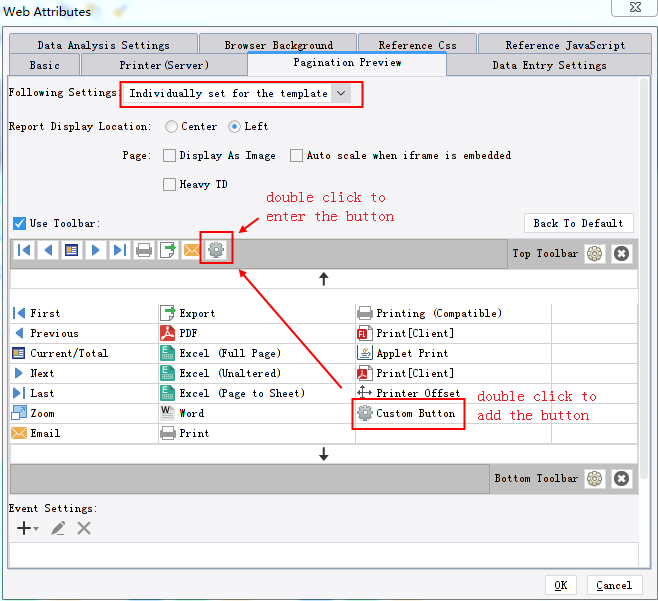Select the Email button item in list

tap(84, 433)
